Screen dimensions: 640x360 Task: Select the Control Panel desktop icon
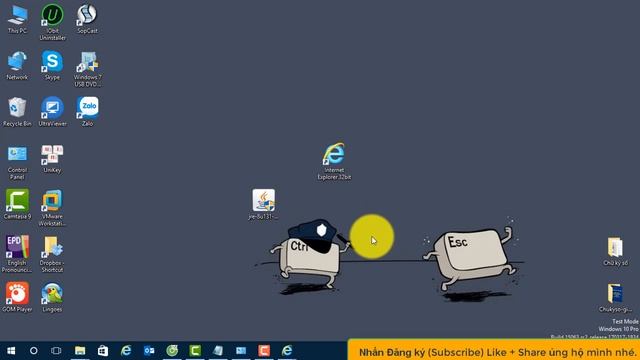(x=17, y=162)
